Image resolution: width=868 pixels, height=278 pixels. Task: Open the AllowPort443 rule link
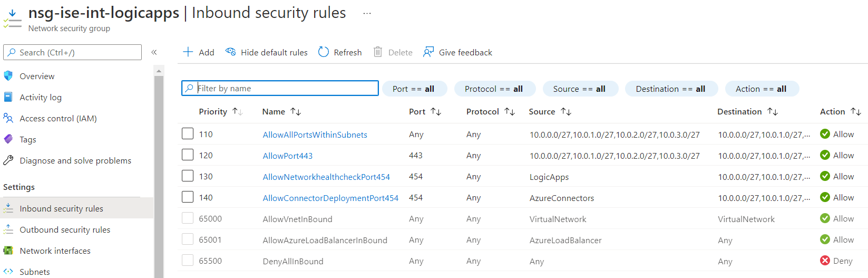(x=288, y=156)
